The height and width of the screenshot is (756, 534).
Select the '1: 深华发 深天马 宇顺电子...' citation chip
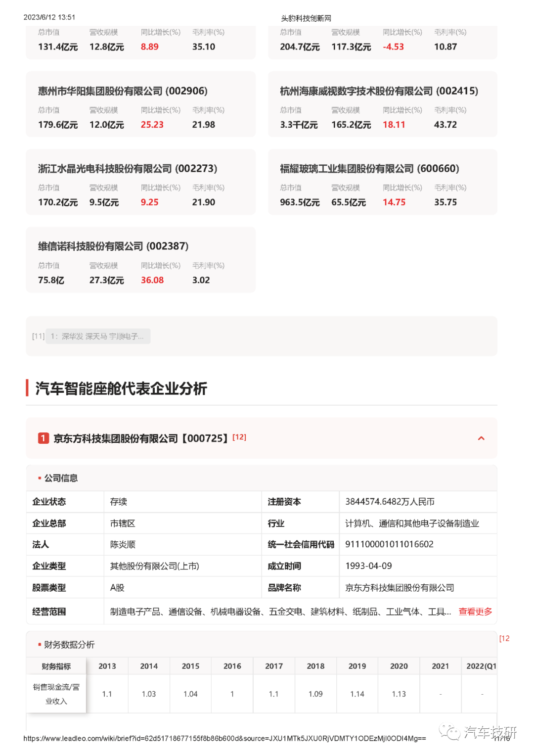coord(98,336)
